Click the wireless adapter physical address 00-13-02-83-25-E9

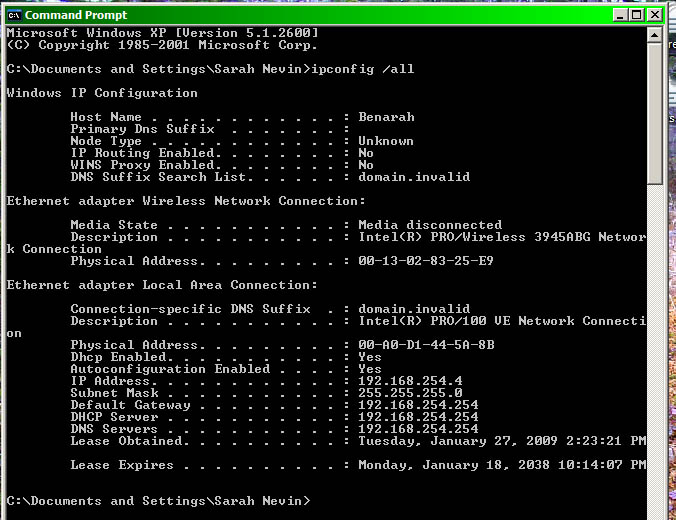tap(426, 261)
